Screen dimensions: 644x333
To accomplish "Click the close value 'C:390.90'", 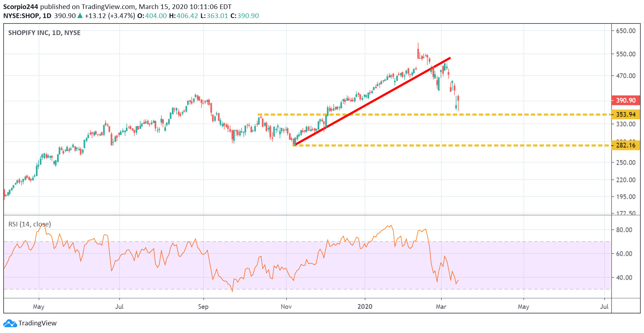I will 245,16.
